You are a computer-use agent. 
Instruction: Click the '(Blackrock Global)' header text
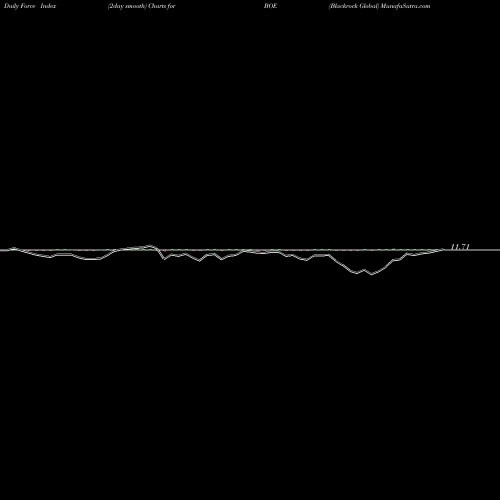[x=354, y=6]
